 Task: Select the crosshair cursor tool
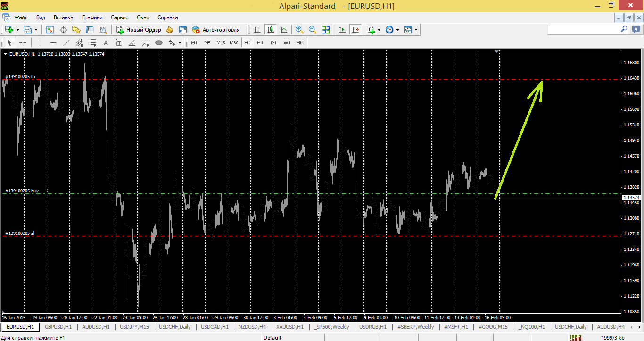click(x=23, y=42)
